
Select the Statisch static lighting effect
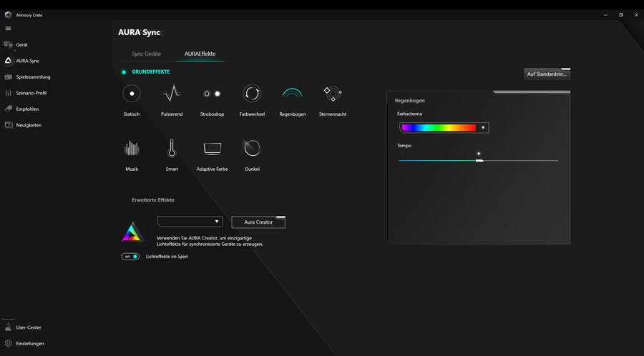[x=132, y=94]
